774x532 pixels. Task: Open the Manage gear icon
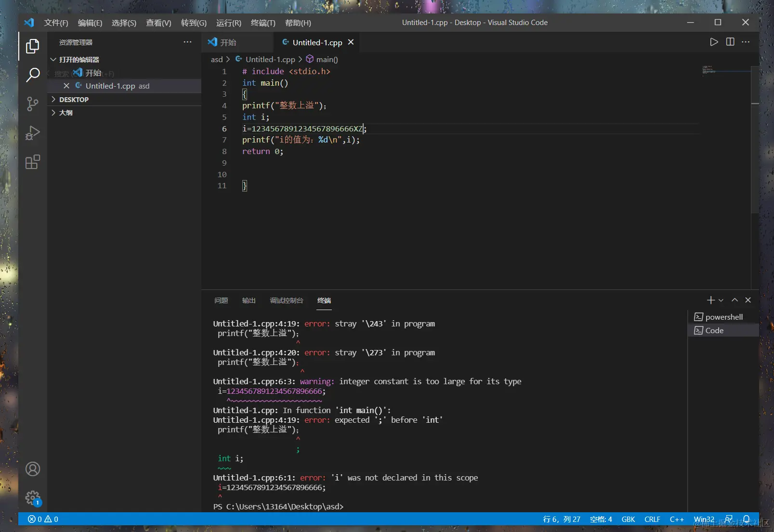(33, 498)
